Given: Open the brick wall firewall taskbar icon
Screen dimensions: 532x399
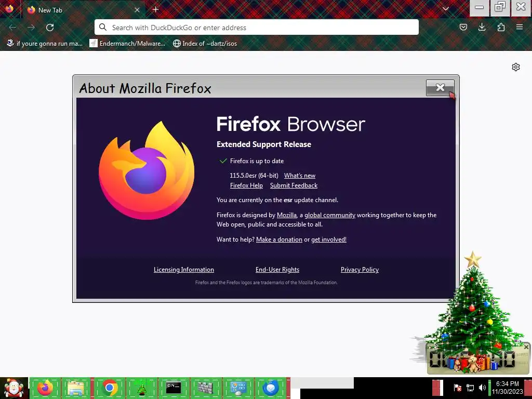Looking at the screenshot, I should 206,388.
